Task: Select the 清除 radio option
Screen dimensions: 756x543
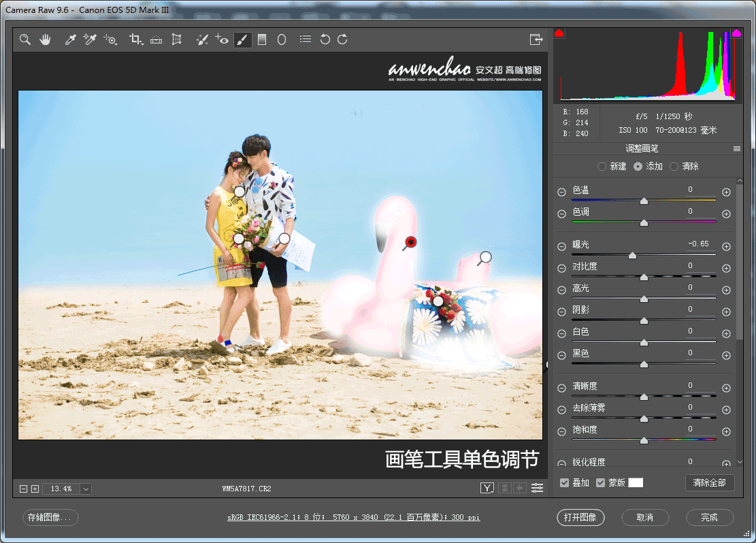Action: point(674,167)
